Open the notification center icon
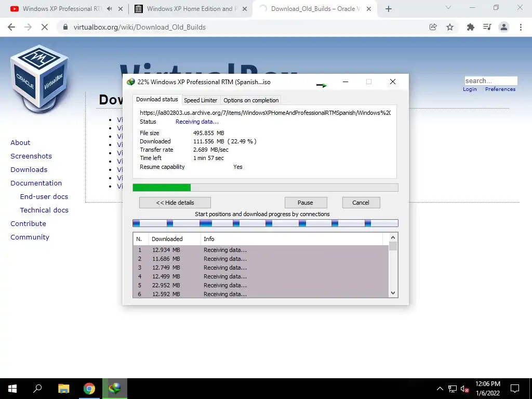Screen dimensions: 532x399 [515, 389]
